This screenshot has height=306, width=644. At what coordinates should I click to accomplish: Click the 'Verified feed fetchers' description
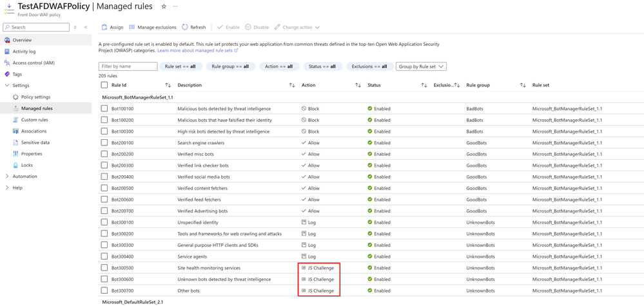click(x=199, y=200)
